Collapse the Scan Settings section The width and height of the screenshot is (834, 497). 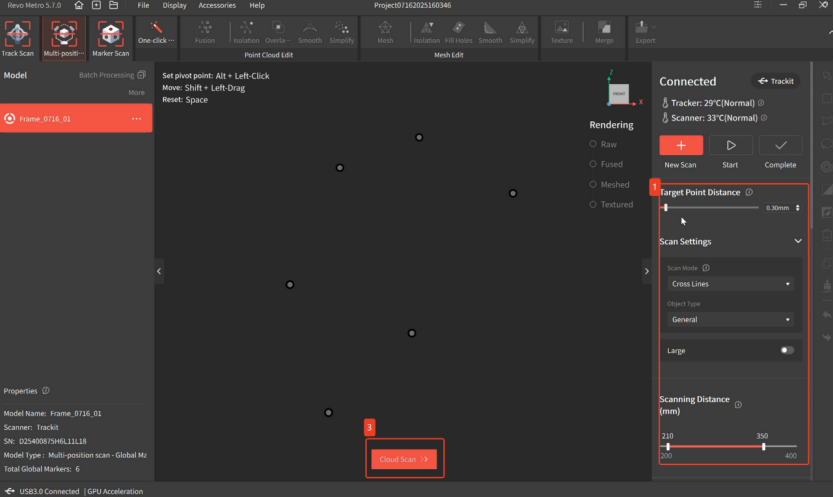[x=797, y=241]
